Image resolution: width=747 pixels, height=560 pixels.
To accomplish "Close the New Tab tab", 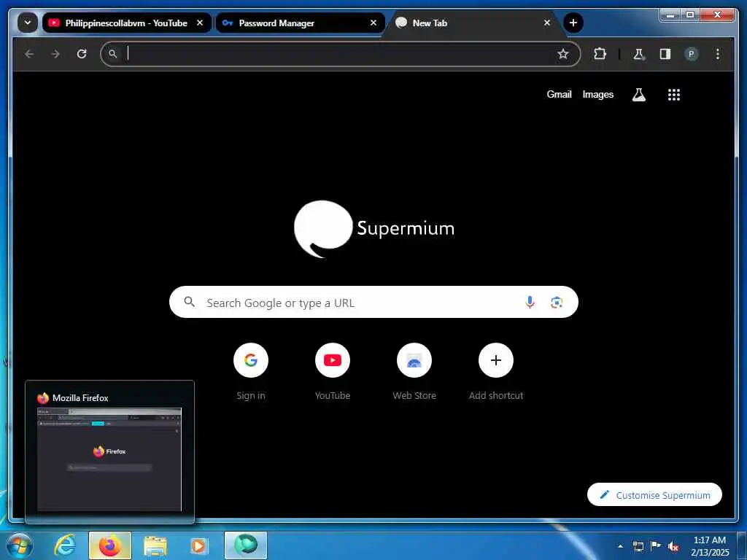I will (547, 23).
